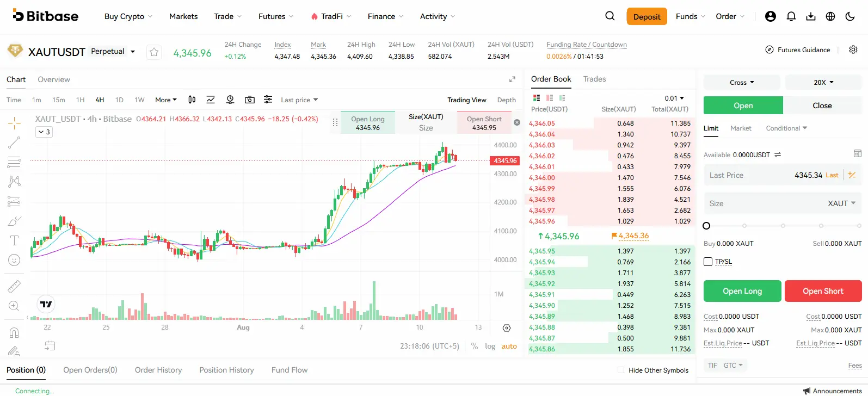
Task: Click the download app icon
Action: point(811,16)
